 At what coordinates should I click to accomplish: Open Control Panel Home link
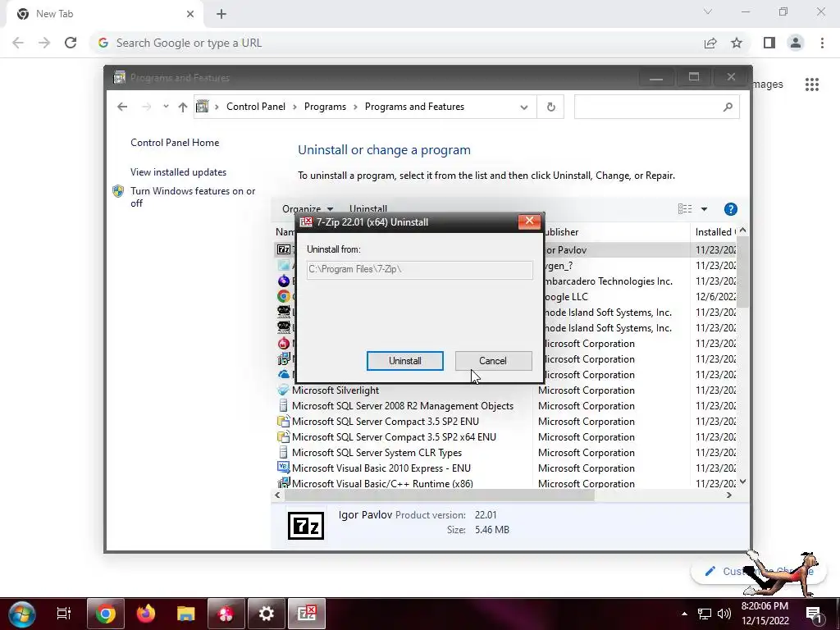coord(175,143)
